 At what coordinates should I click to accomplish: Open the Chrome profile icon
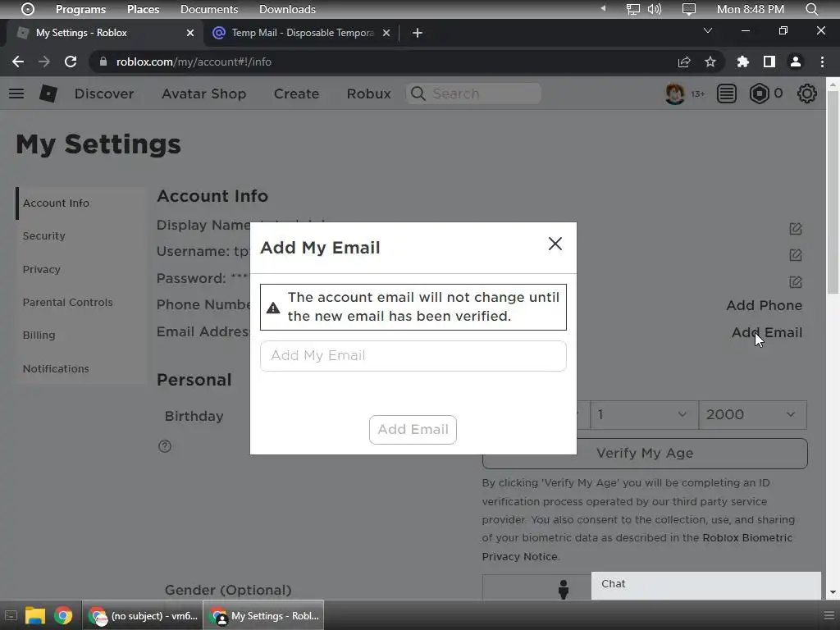796,62
